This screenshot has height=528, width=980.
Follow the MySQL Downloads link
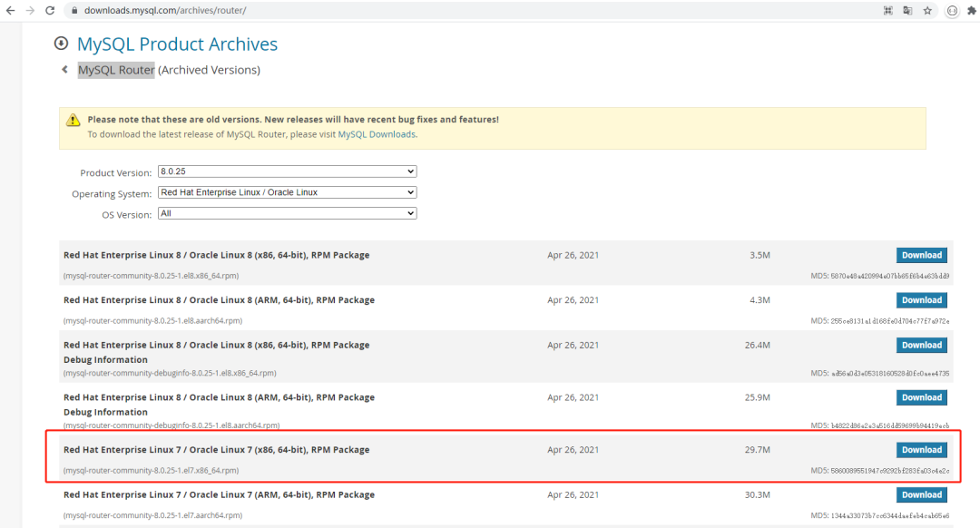[377, 134]
